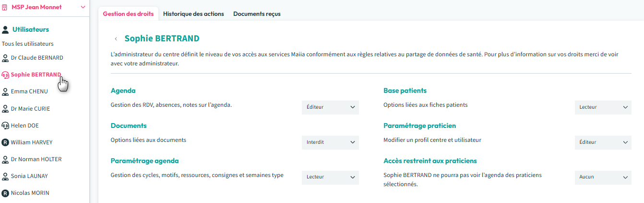Click the headset icon next to Helen DOE

[5, 126]
